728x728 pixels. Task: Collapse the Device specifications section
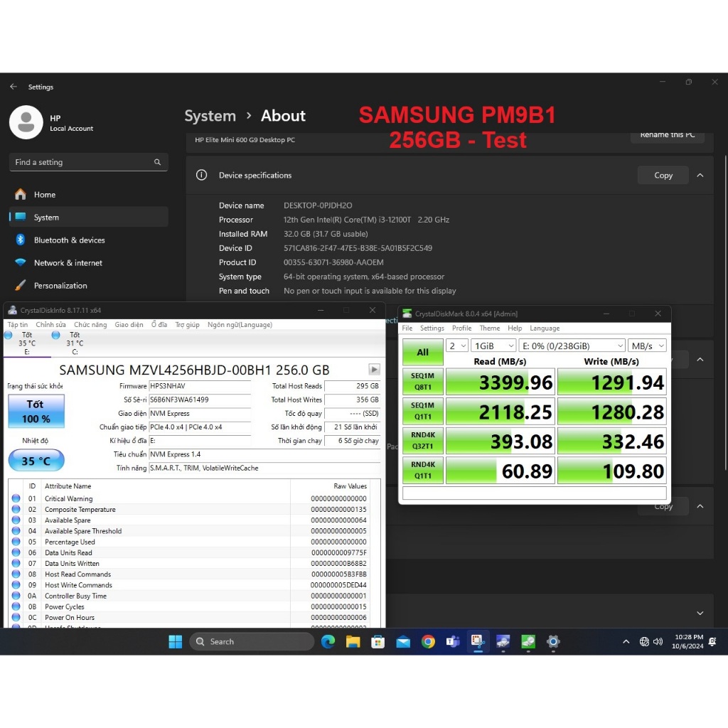click(700, 176)
